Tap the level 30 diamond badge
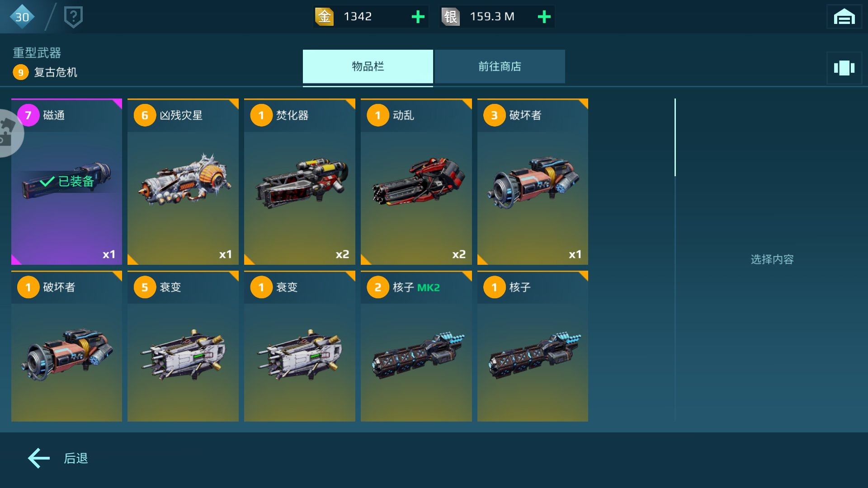 click(x=22, y=17)
